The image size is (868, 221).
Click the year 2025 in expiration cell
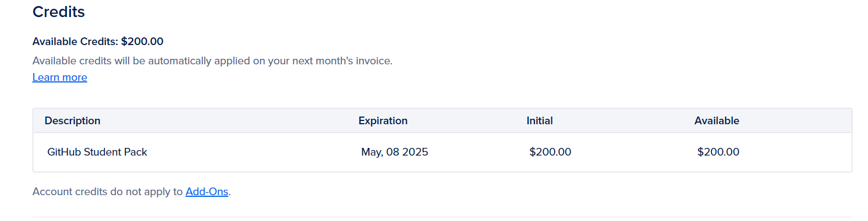pos(414,152)
